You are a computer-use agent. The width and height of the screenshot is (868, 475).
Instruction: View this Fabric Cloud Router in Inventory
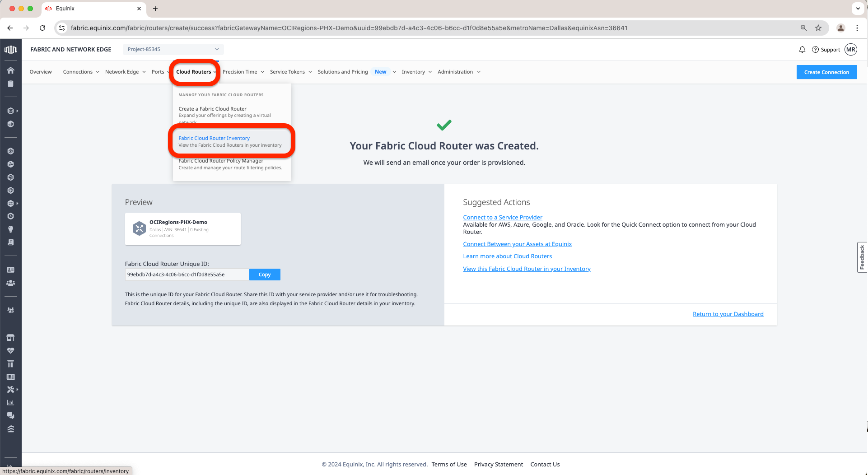coord(527,269)
